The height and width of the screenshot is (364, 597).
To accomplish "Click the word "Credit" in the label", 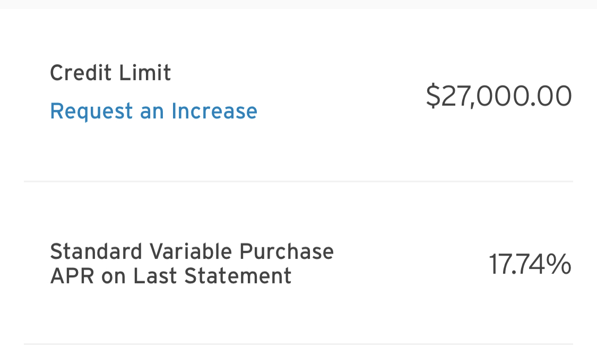I will [81, 73].
